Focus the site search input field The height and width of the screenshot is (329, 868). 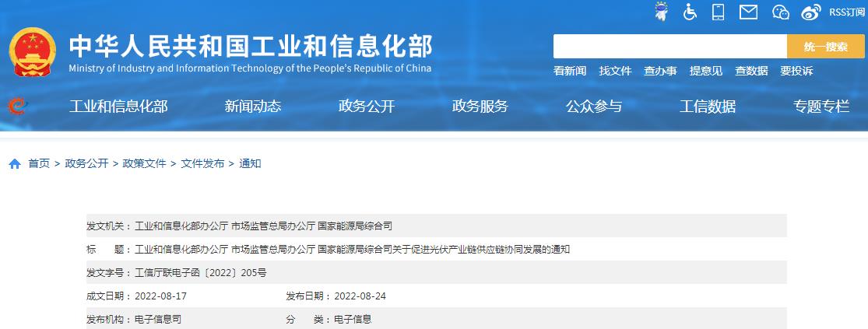tap(669, 47)
